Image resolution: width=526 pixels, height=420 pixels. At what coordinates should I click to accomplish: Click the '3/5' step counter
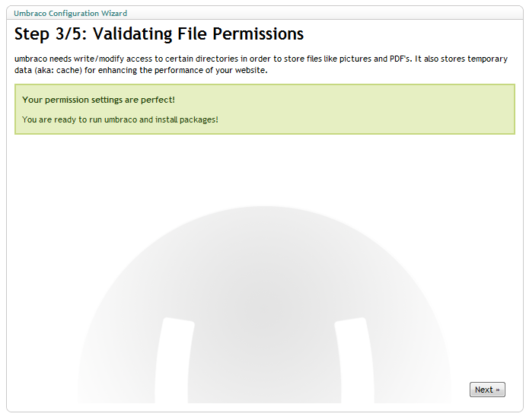(71, 34)
